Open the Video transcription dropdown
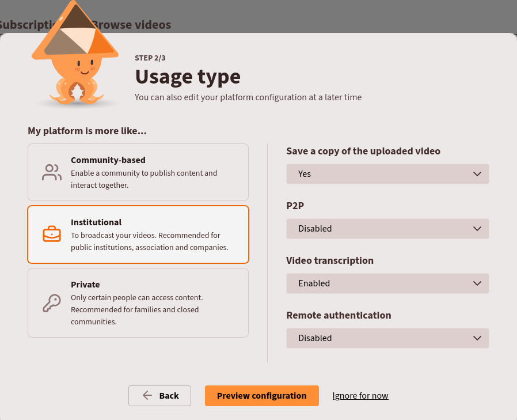Screen dimensions: 517x420 [387, 283]
